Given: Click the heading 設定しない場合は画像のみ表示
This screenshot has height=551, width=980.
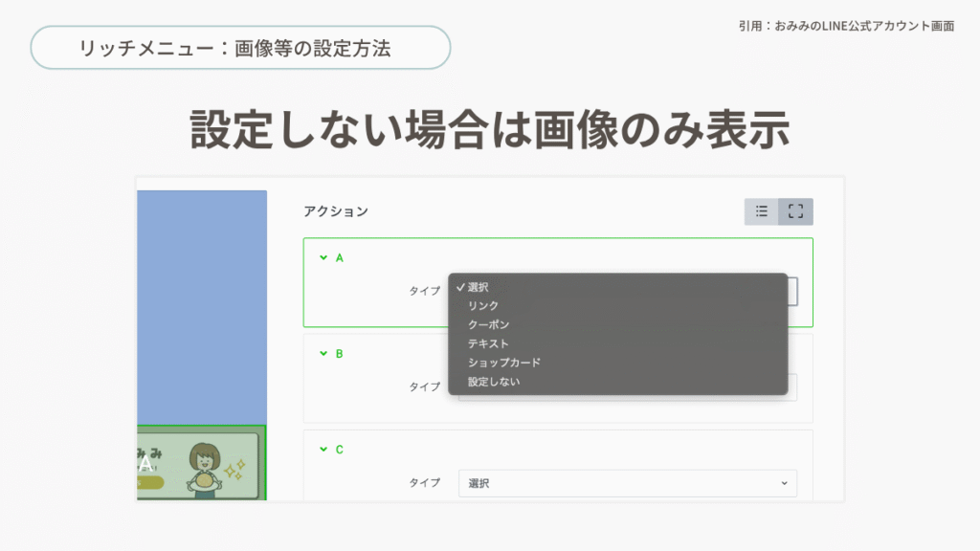Looking at the screenshot, I should (x=489, y=129).
